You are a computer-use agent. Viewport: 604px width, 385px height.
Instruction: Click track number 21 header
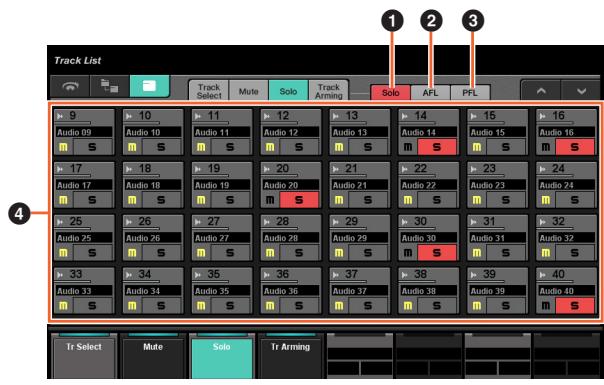click(351, 168)
